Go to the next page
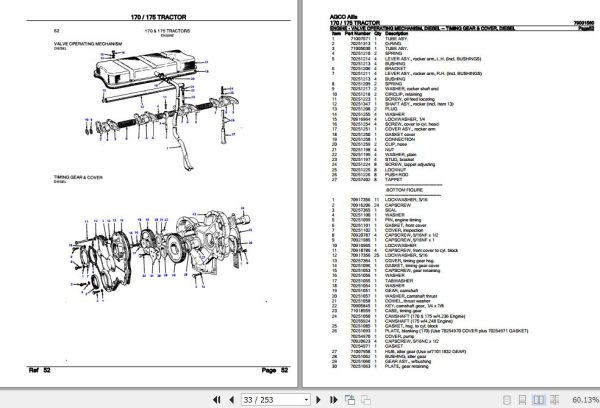 tap(318, 400)
